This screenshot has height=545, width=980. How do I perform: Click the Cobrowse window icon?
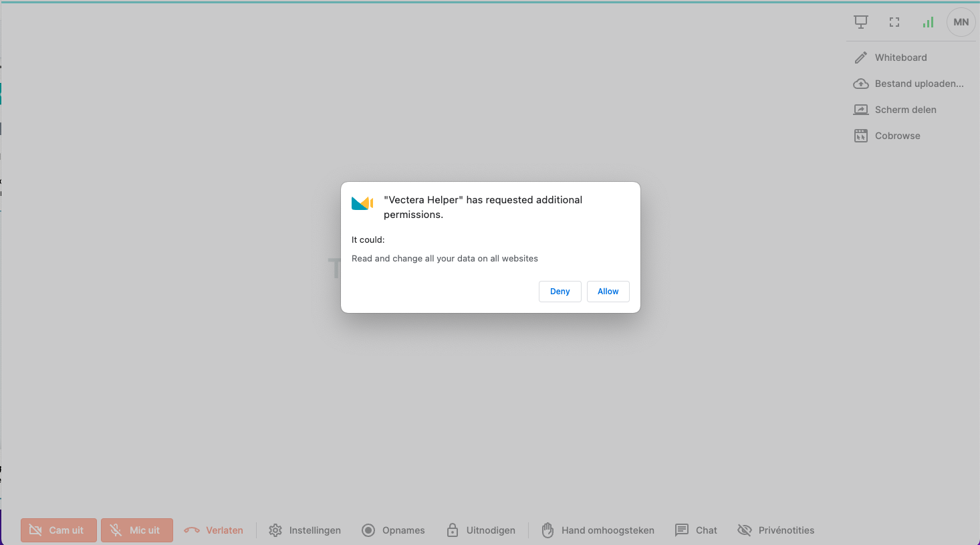[861, 136]
